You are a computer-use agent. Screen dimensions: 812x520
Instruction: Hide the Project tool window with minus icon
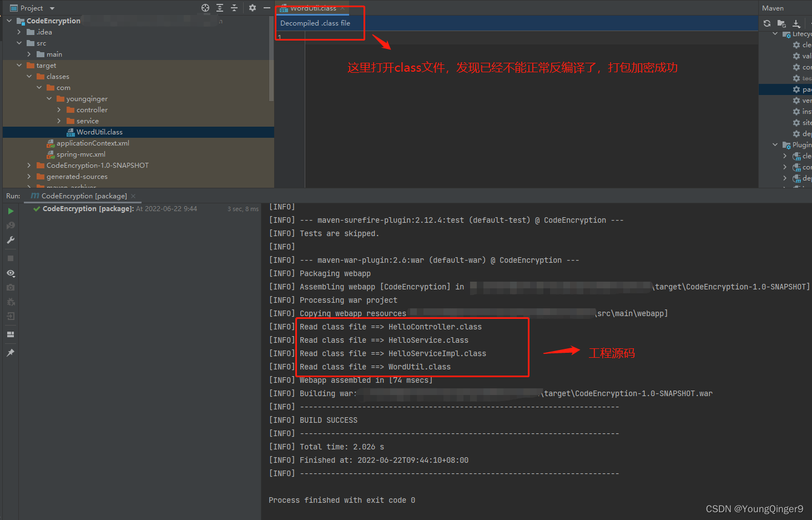click(267, 8)
